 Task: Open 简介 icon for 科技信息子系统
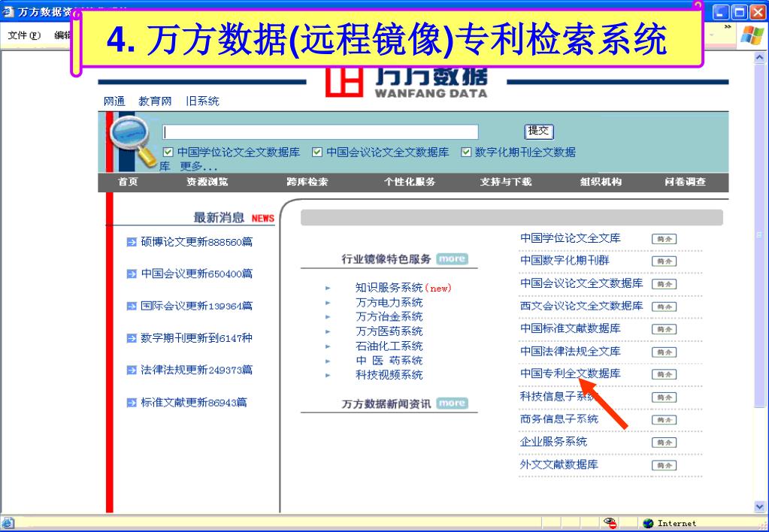664,397
